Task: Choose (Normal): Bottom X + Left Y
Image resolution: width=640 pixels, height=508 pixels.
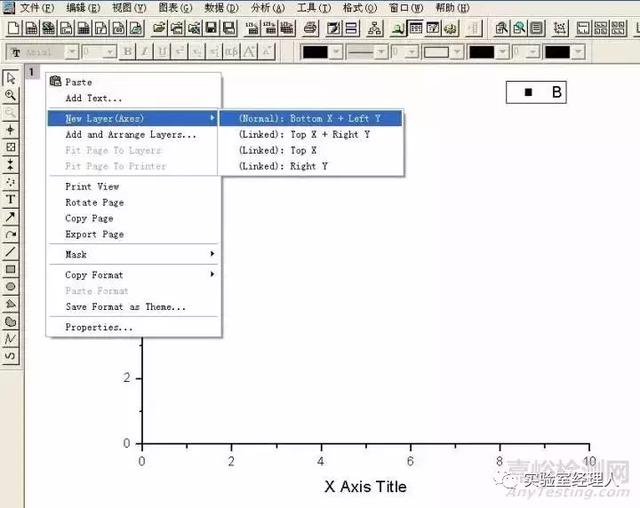Action: 311,118
